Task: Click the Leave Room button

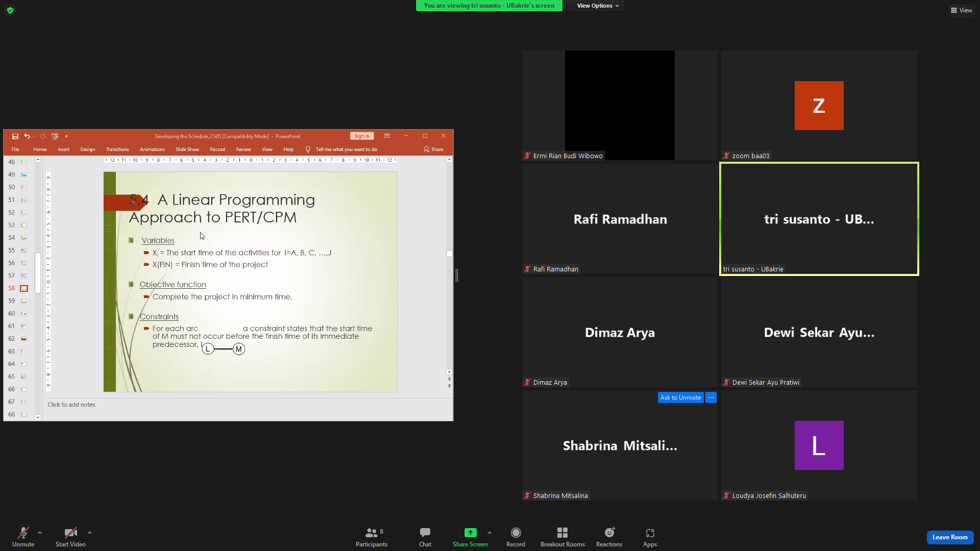Action: (950, 537)
